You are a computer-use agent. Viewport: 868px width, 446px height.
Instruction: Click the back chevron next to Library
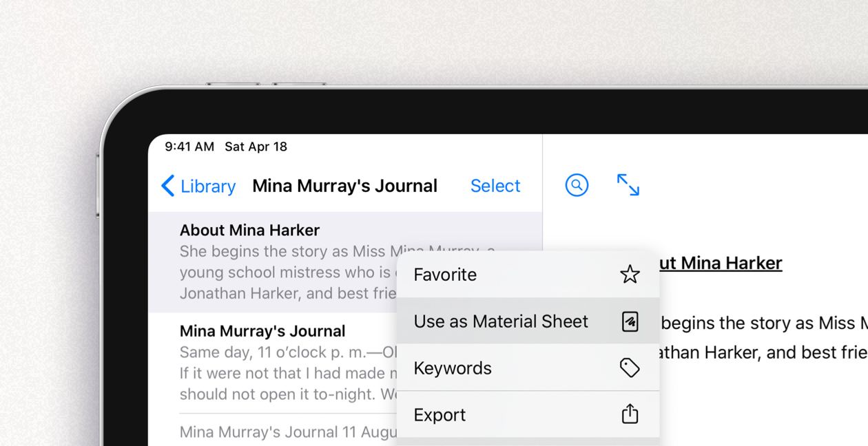(x=167, y=186)
